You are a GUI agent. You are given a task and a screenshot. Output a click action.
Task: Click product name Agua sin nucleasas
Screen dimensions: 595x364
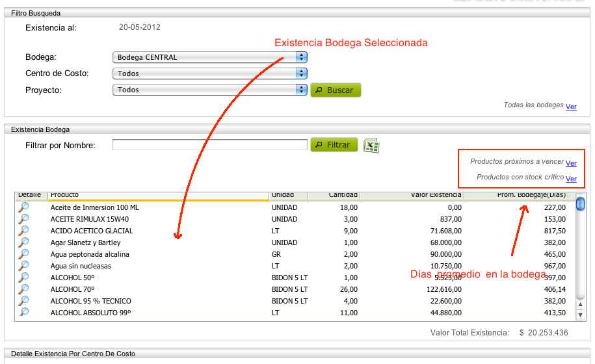click(81, 266)
